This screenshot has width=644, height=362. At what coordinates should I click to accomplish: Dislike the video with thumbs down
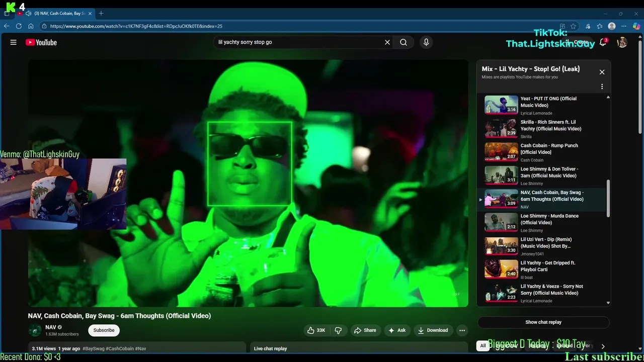click(338, 330)
